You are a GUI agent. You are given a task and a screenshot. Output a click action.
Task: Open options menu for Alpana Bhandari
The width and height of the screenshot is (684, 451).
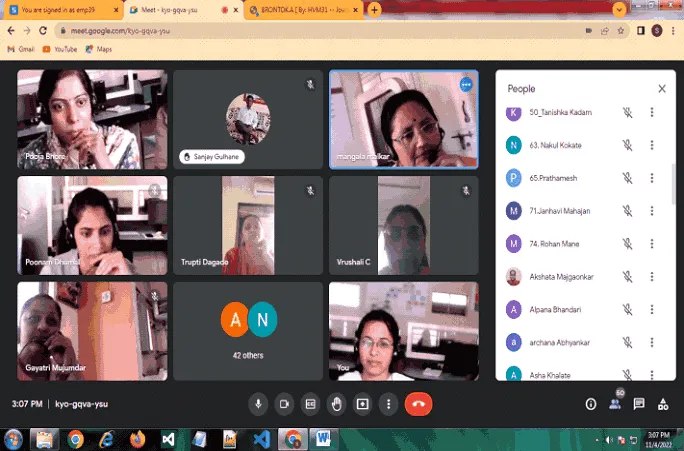coord(652,310)
